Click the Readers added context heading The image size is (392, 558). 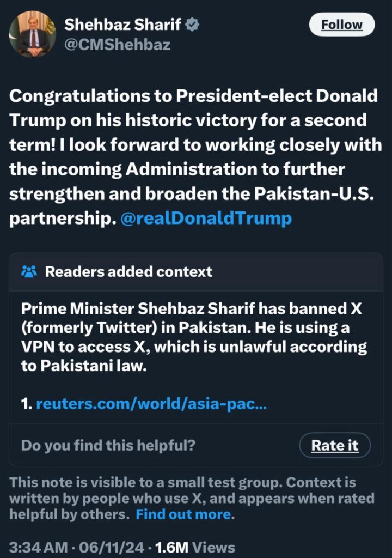(x=128, y=271)
